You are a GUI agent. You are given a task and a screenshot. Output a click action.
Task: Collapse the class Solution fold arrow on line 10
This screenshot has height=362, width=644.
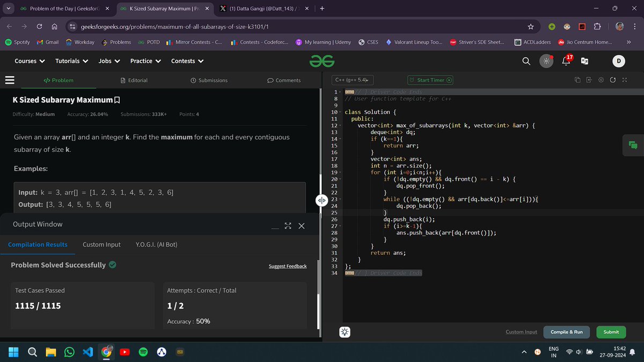point(341,112)
